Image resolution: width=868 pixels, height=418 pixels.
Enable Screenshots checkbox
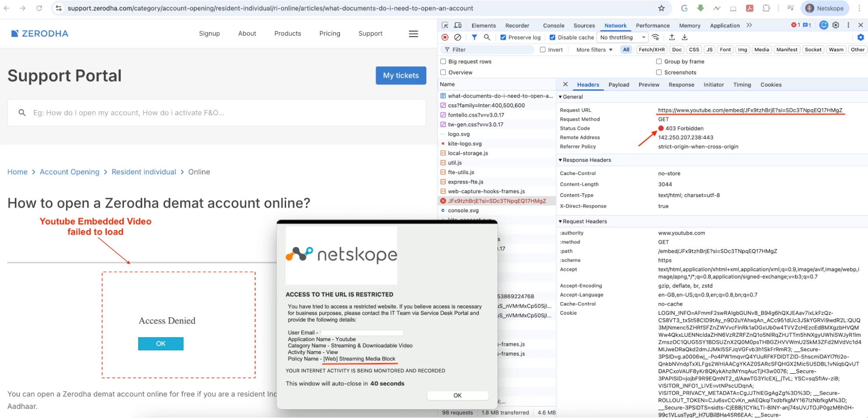pos(659,72)
